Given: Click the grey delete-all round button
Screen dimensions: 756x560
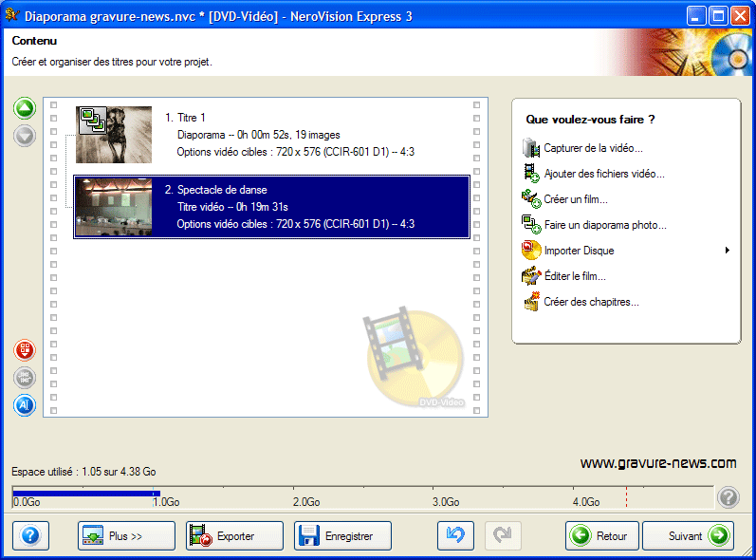Looking at the screenshot, I should click(x=25, y=377).
